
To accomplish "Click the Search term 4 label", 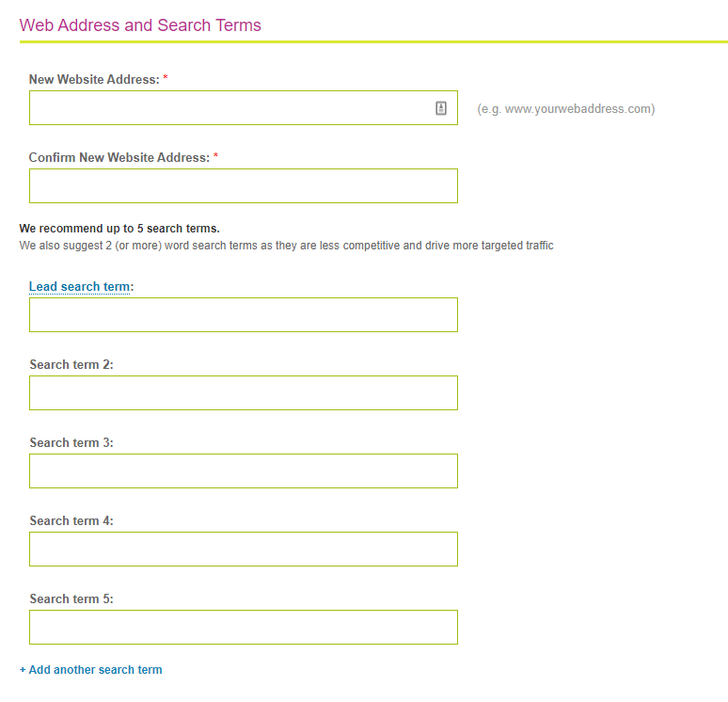I will [71, 521].
